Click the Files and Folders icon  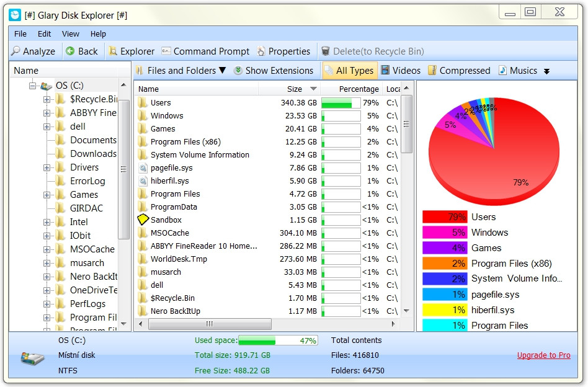click(x=140, y=71)
